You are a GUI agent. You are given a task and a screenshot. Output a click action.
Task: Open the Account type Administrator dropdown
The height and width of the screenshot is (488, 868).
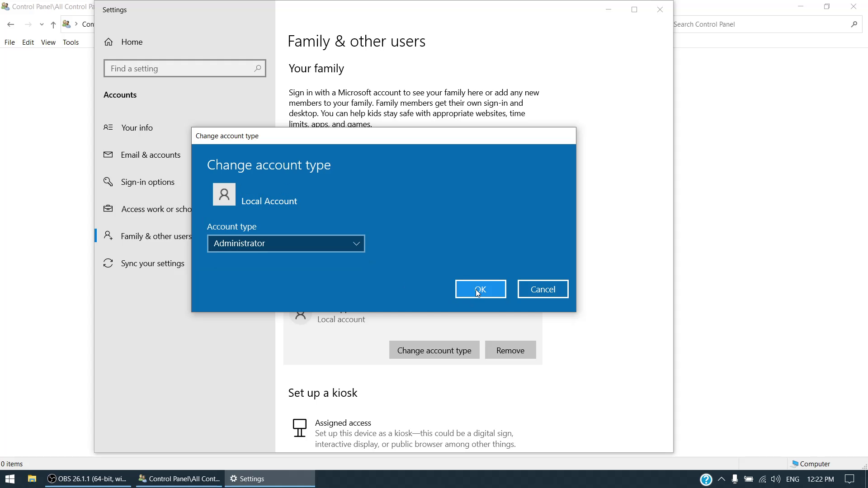pos(286,244)
